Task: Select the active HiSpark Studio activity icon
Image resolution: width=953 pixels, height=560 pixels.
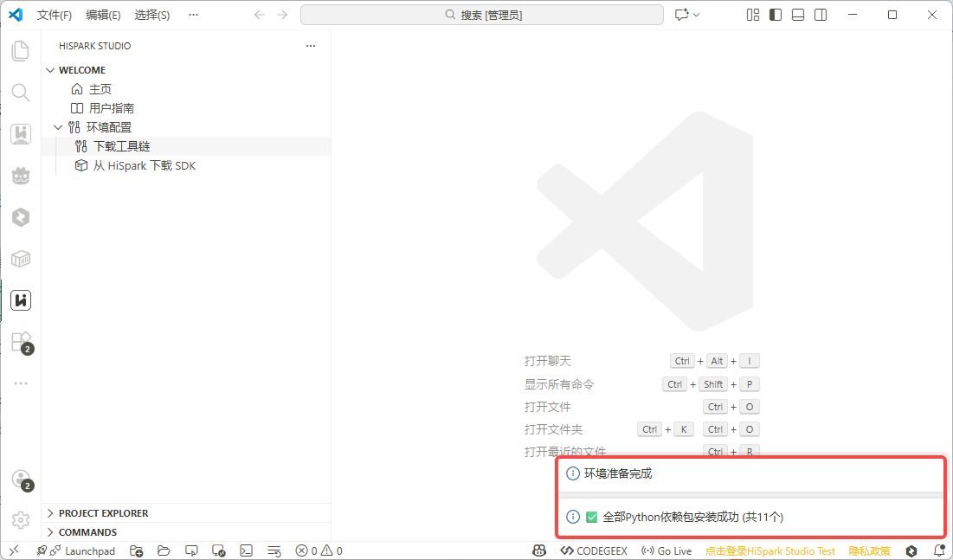Action: pyautogui.click(x=21, y=300)
